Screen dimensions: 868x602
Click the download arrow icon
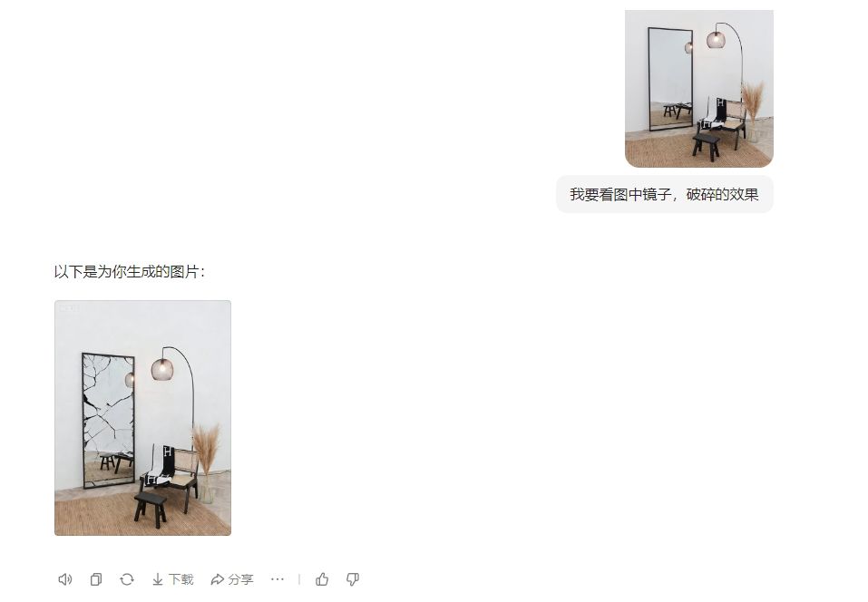158,579
